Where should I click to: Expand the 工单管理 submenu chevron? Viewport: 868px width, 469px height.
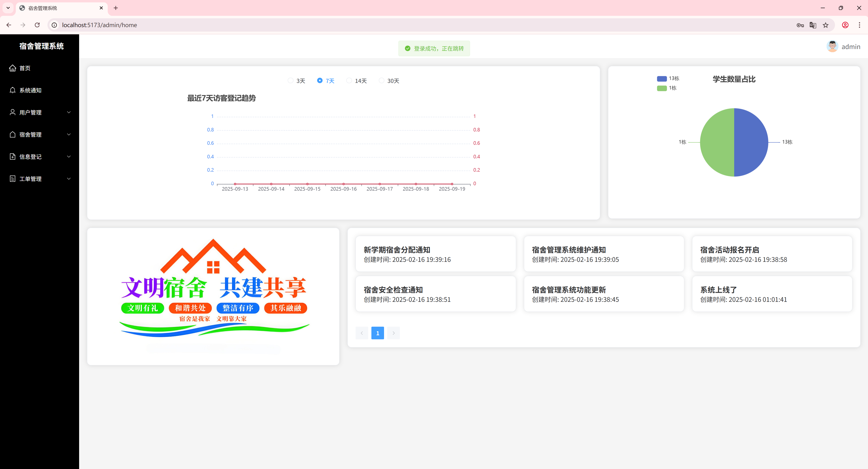[x=69, y=179]
